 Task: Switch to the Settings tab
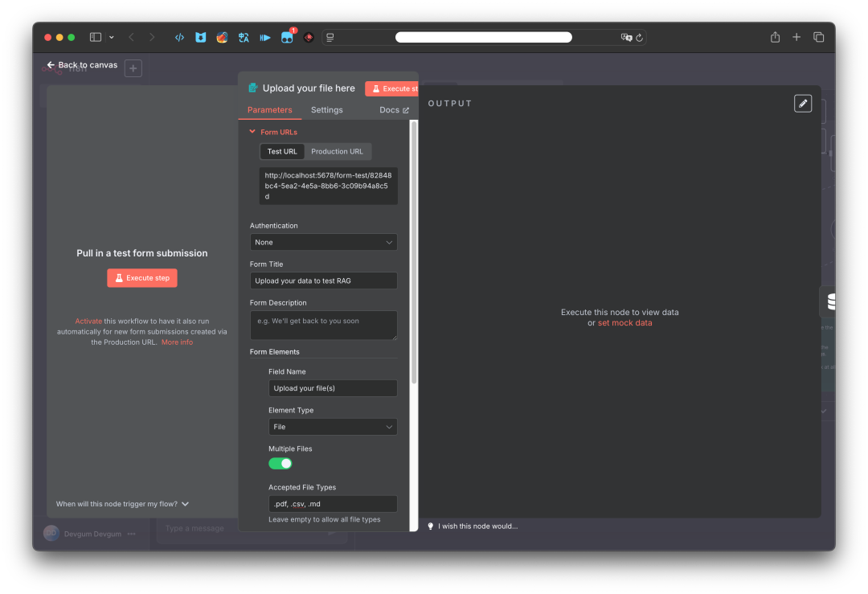click(x=326, y=110)
